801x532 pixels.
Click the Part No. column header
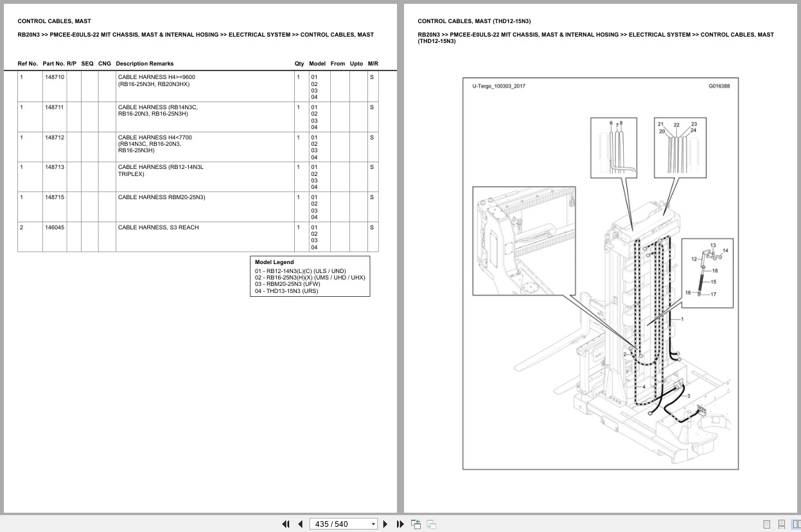click(53, 64)
